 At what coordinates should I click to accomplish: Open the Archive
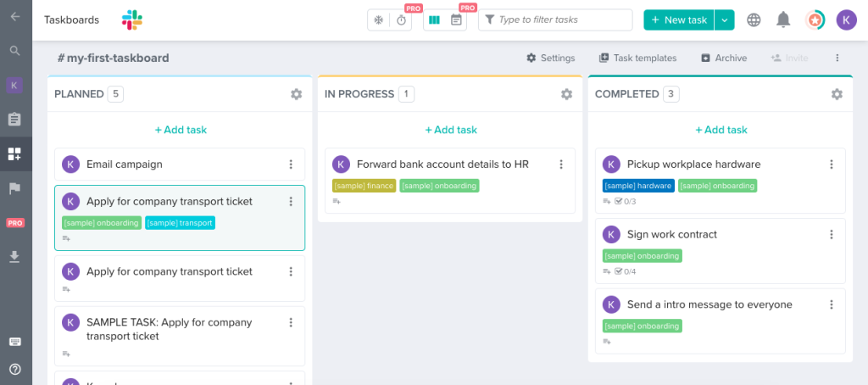[x=724, y=59]
